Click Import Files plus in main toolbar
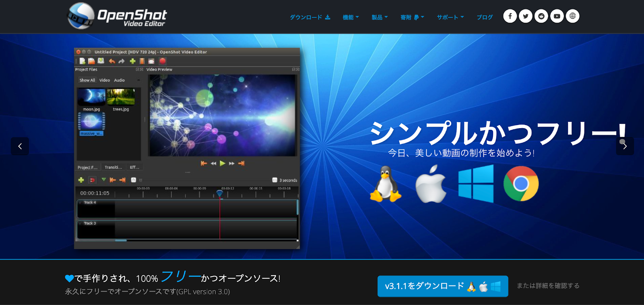Screen dimensions: 644x305 [132, 61]
